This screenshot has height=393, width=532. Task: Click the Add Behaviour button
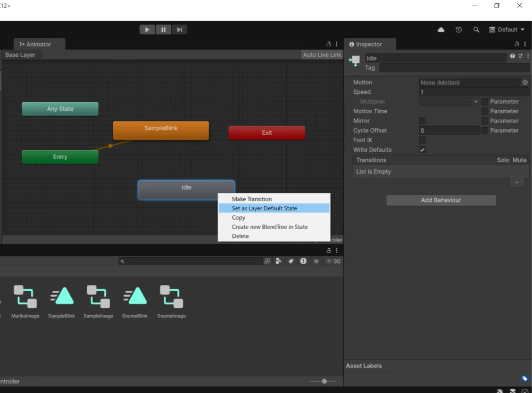point(441,200)
